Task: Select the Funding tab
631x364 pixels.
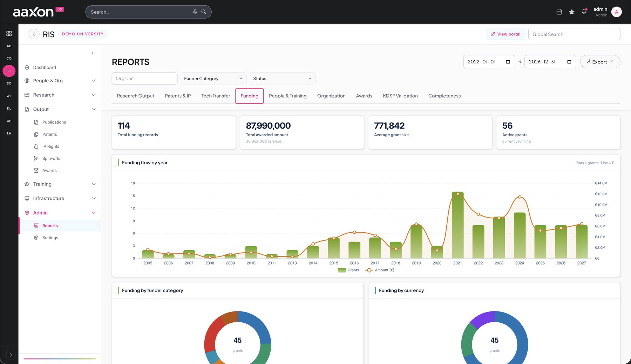Action: [x=250, y=96]
